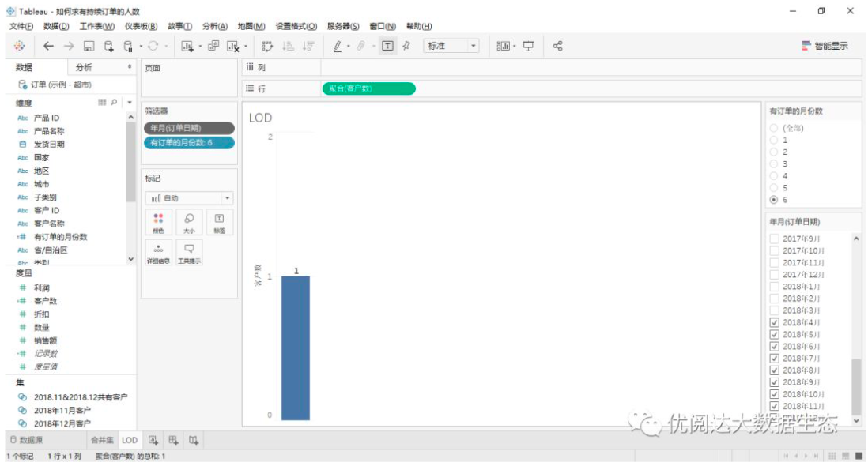Click the Tooltip marks card
The height and width of the screenshot is (466, 868).
(189, 253)
